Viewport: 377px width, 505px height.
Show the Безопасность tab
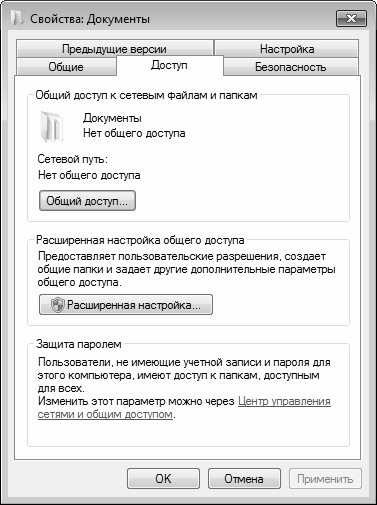290,67
